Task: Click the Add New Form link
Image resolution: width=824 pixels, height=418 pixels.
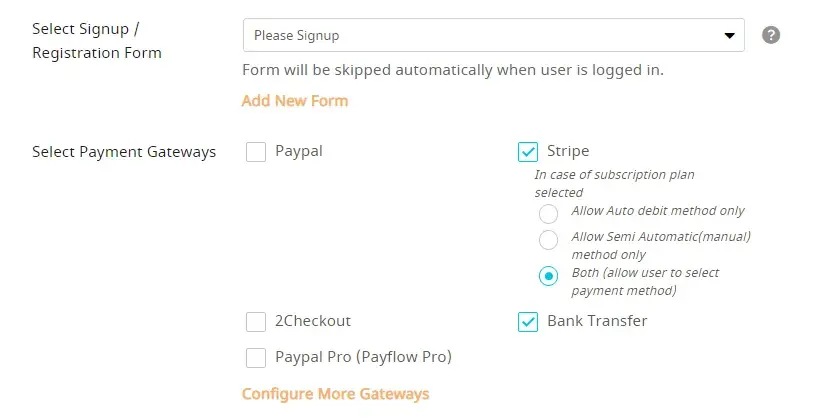Action: [x=295, y=101]
